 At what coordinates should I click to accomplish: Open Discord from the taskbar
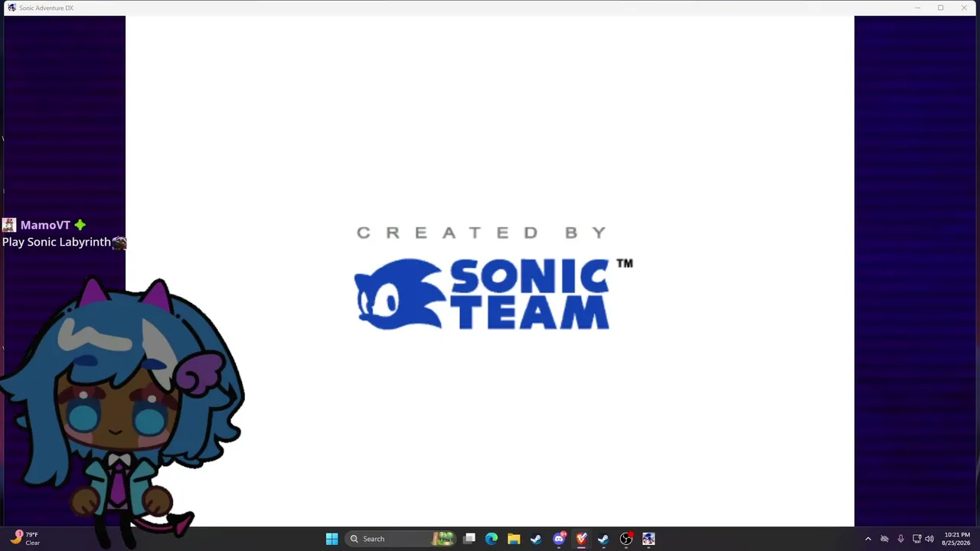(559, 539)
